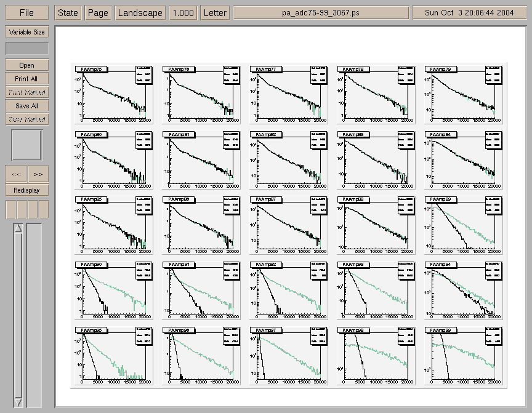Click the PAAmp77 histogram plot

click(x=289, y=95)
